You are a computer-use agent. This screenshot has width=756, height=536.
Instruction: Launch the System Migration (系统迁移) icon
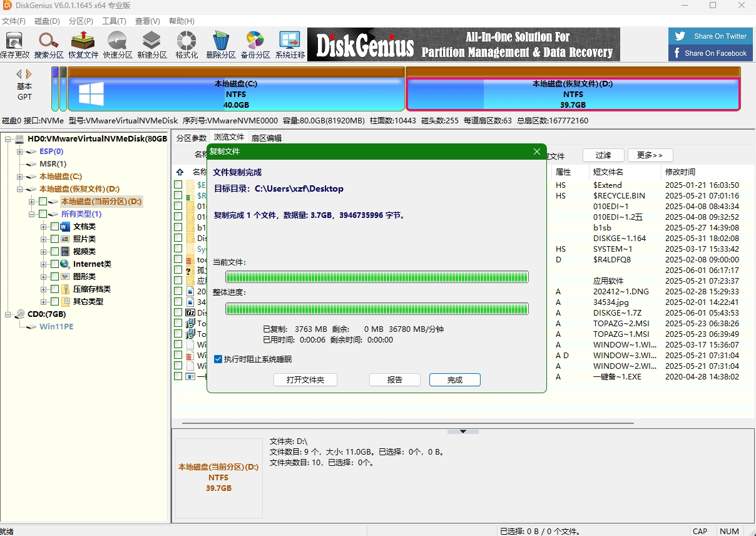[x=290, y=44]
